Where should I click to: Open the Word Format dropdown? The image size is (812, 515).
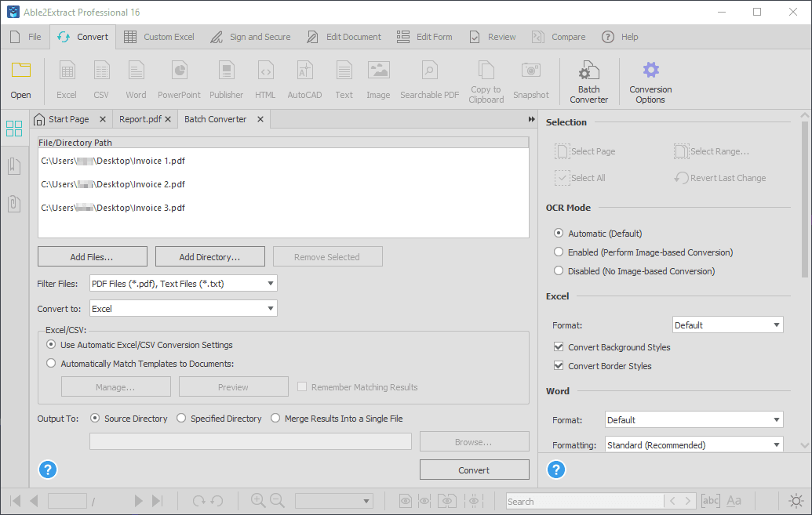coord(694,420)
